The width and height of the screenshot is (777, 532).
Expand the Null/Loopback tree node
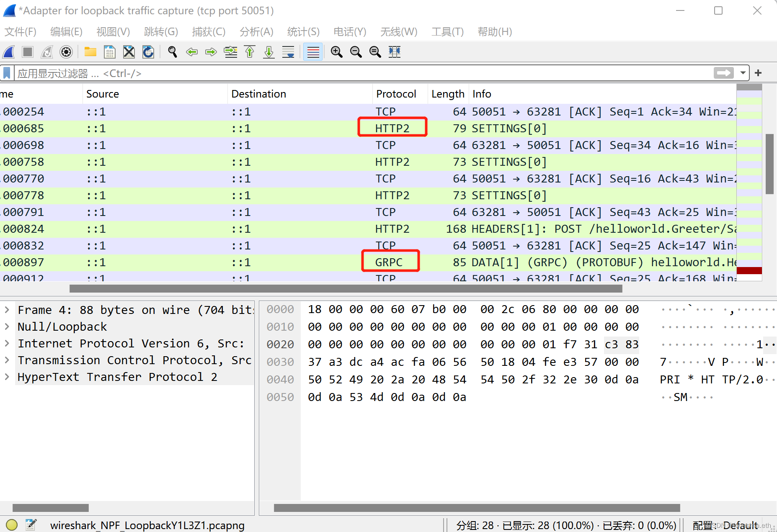coord(7,326)
